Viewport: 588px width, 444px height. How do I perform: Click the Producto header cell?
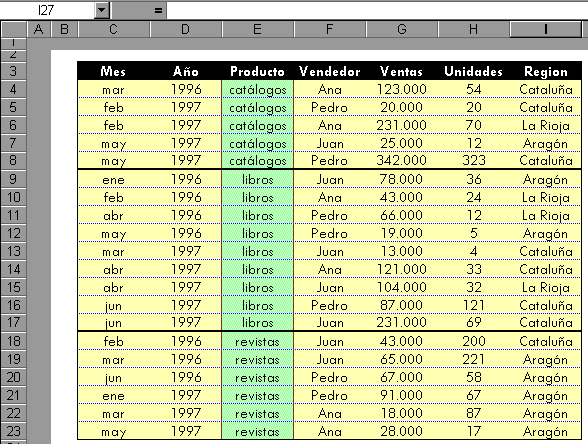click(257, 71)
